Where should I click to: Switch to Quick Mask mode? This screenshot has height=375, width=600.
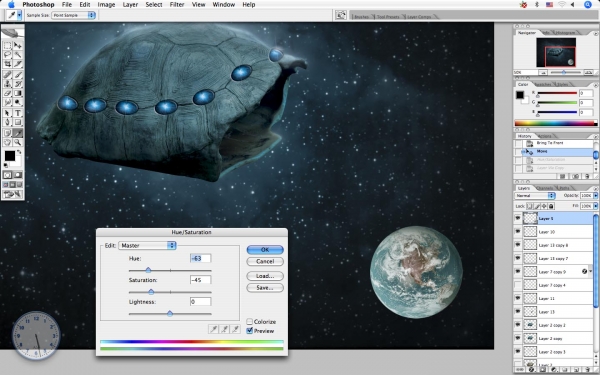tap(18, 175)
